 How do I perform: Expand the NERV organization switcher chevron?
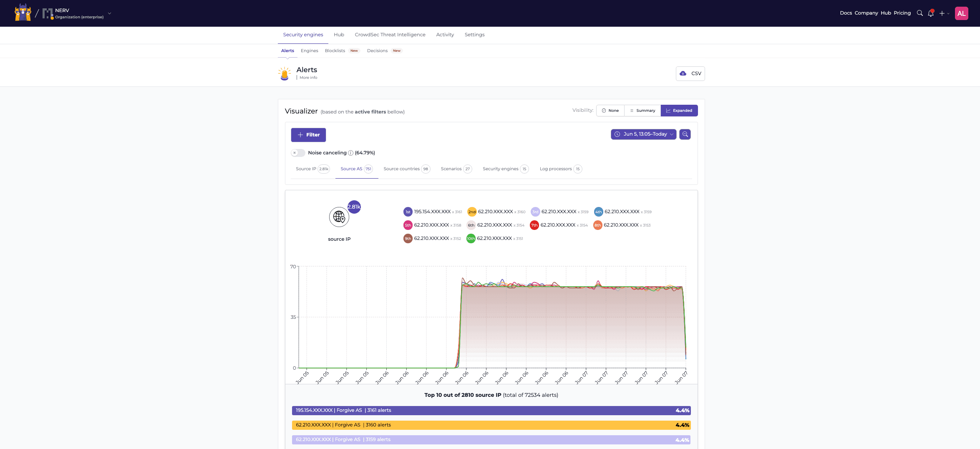coord(110,13)
